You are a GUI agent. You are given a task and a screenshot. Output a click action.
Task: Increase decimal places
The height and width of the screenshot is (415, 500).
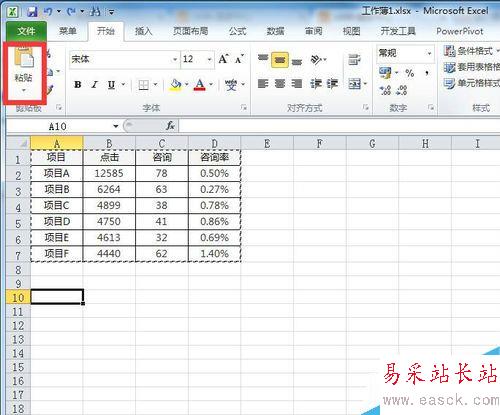point(385,89)
